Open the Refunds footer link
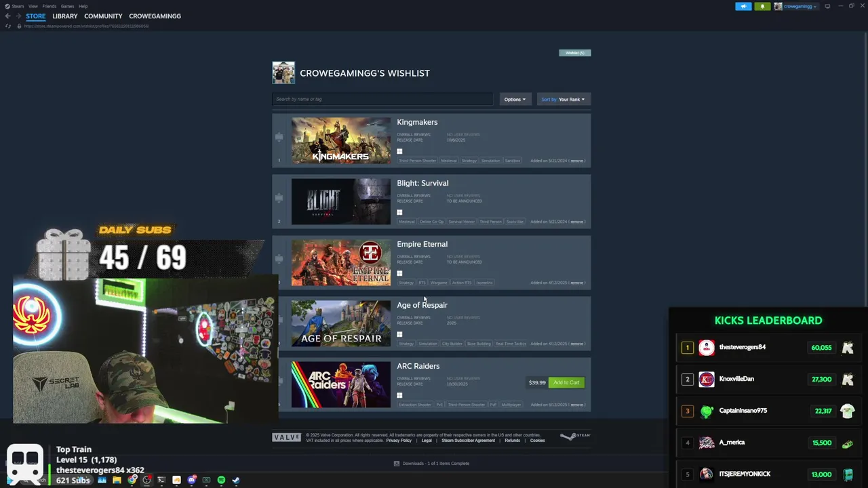 [x=512, y=441]
